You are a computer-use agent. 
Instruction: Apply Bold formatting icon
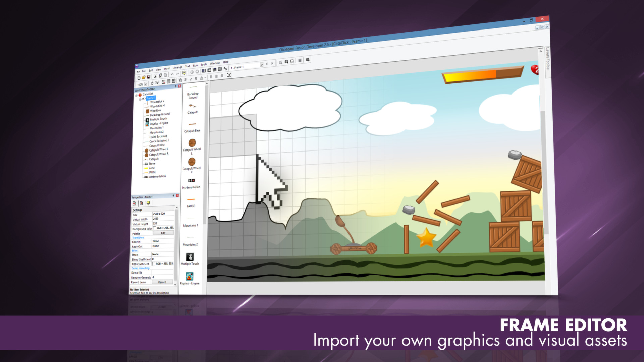(x=185, y=79)
